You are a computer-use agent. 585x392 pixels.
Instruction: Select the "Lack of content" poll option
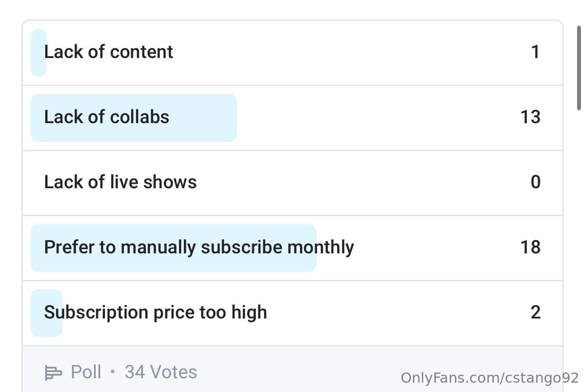click(x=109, y=52)
